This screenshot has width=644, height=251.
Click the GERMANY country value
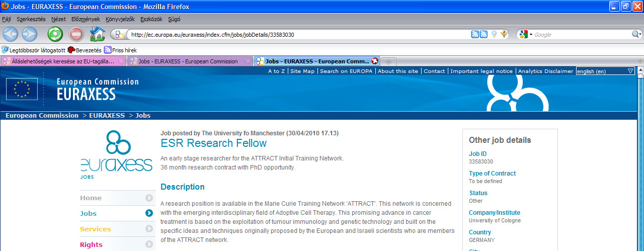tap(482, 240)
